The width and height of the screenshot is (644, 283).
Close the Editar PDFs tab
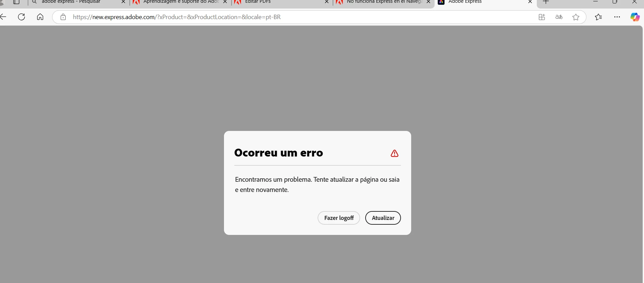[x=327, y=2]
